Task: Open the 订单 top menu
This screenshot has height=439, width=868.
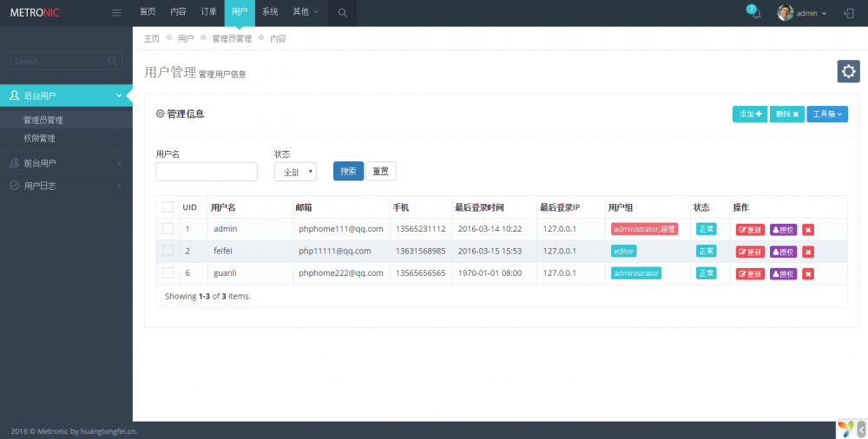Action: coord(208,12)
